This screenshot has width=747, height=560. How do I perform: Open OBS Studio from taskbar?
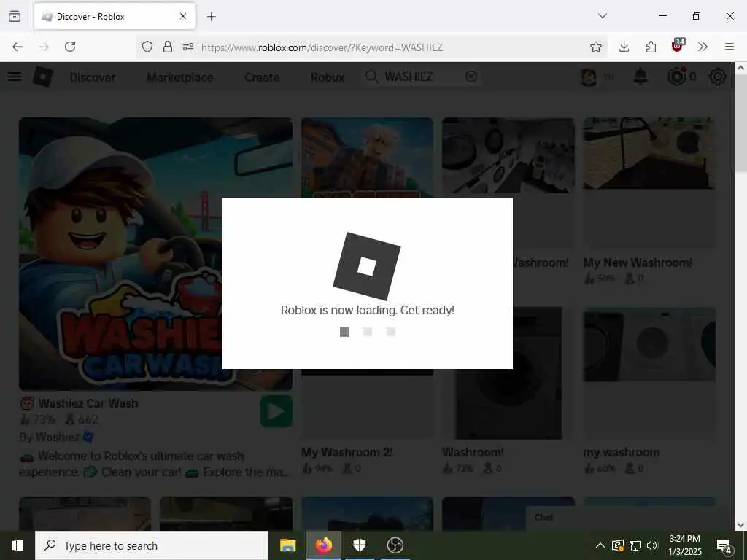point(395,545)
